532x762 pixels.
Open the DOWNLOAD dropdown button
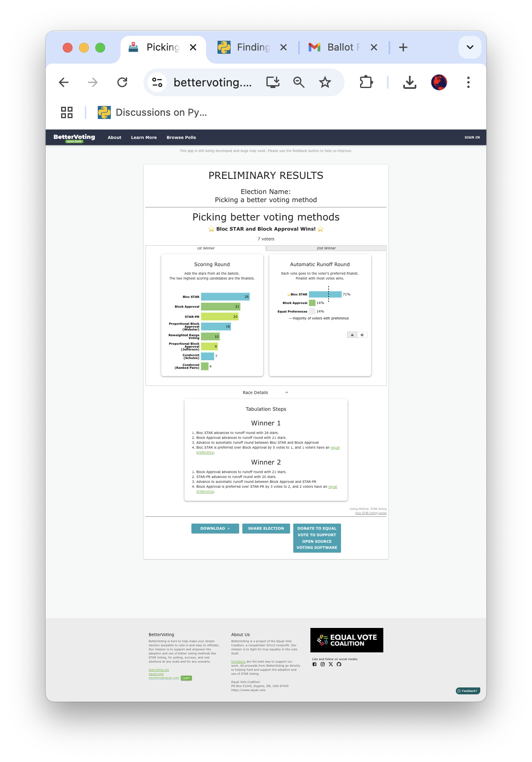[x=215, y=529]
